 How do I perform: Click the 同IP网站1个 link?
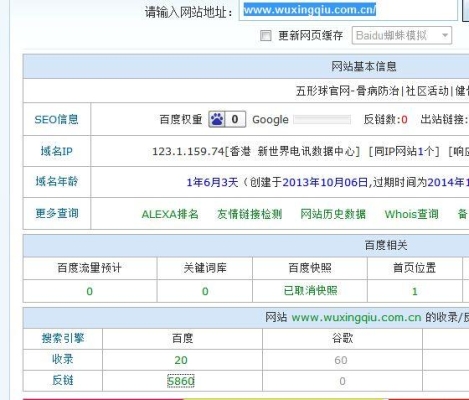click(x=403, y=151)
